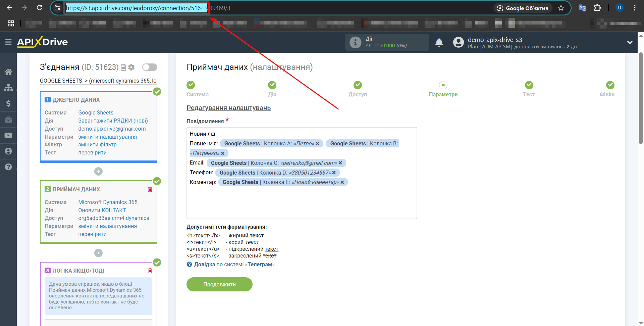Delete the ЛОГІКА ЯКЩО/ТОДІ block
The height and width of the screenshot is (326, 644).
(x=150, y=271)
